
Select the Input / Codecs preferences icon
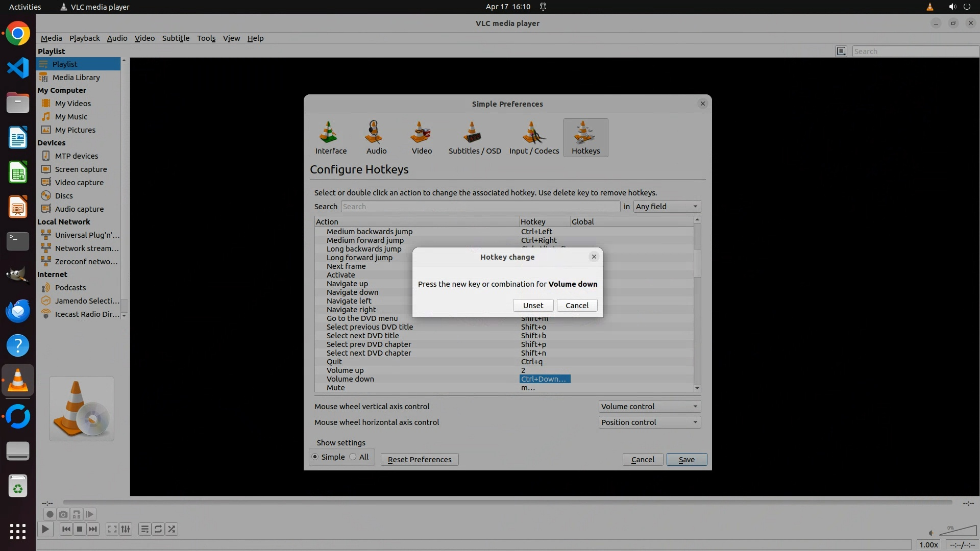click(x=534, y=137)
